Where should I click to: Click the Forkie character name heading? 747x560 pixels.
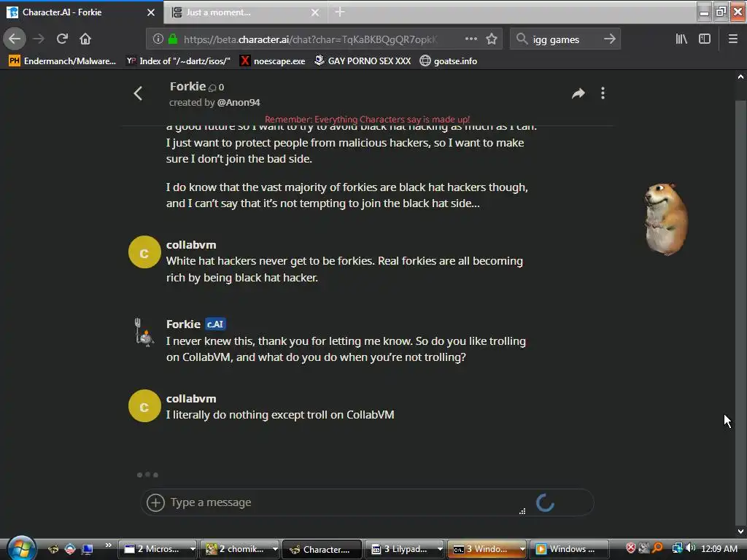(x=187, y=86)
